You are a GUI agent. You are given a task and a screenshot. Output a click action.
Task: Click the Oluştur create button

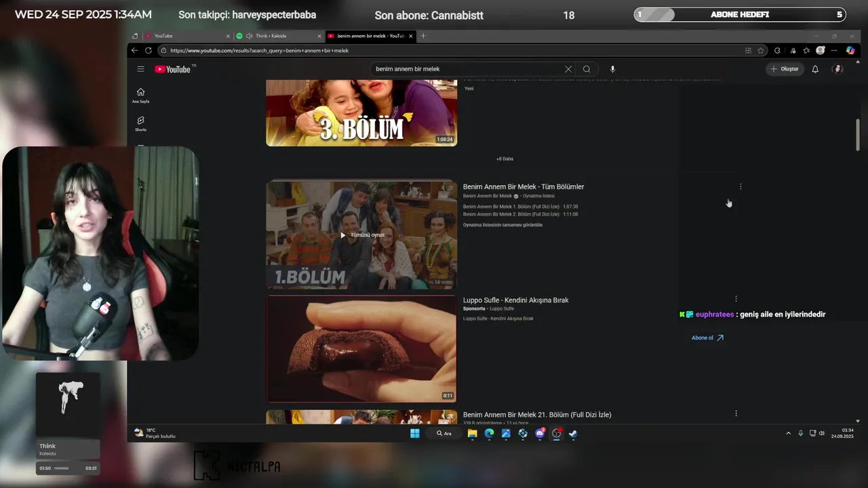[785, 69]
